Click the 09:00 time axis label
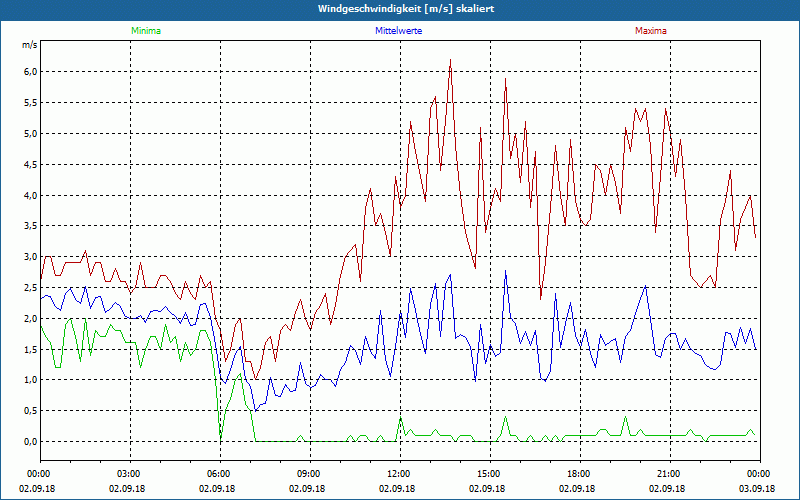Screen dimensions: 800x500 coord(310,474)
